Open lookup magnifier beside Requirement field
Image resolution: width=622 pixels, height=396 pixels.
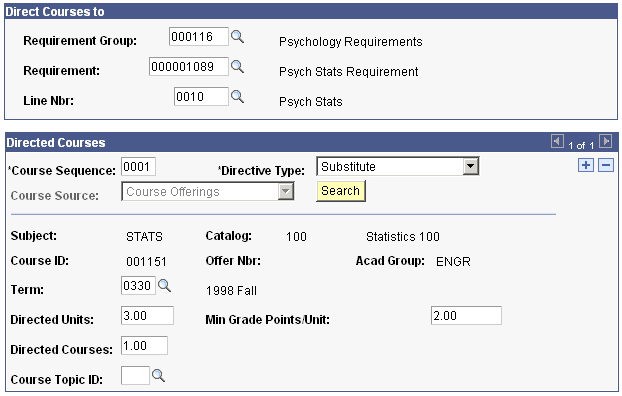pyautogui.click(x=237, y=67)
